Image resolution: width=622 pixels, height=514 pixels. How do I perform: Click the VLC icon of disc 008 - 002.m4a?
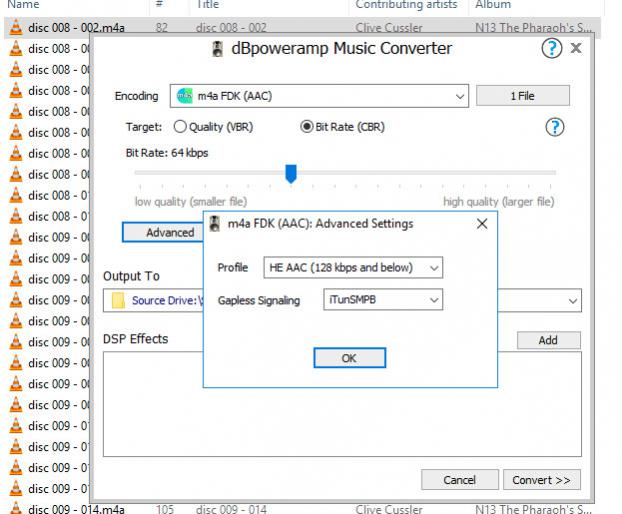pyautogui.click(x=15, y=28)
